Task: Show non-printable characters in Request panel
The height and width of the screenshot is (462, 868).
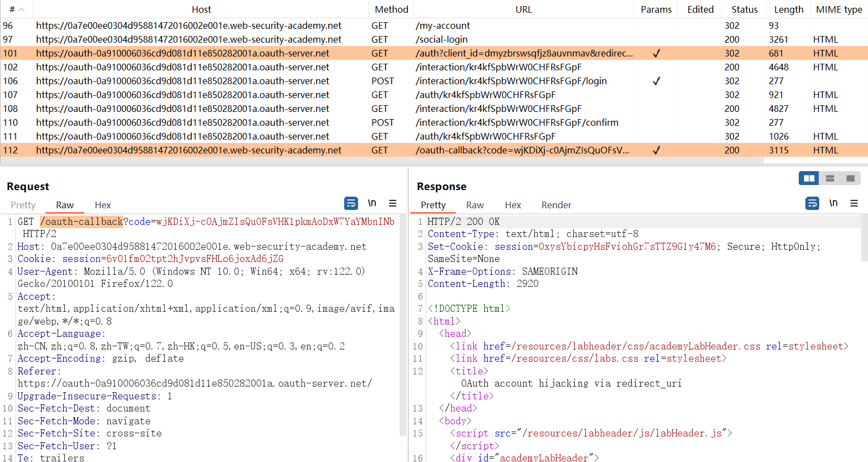Action: tap(372, 203)
